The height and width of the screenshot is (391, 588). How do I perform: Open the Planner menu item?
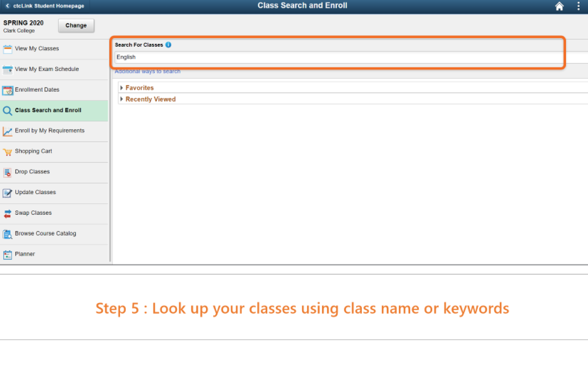25,254
